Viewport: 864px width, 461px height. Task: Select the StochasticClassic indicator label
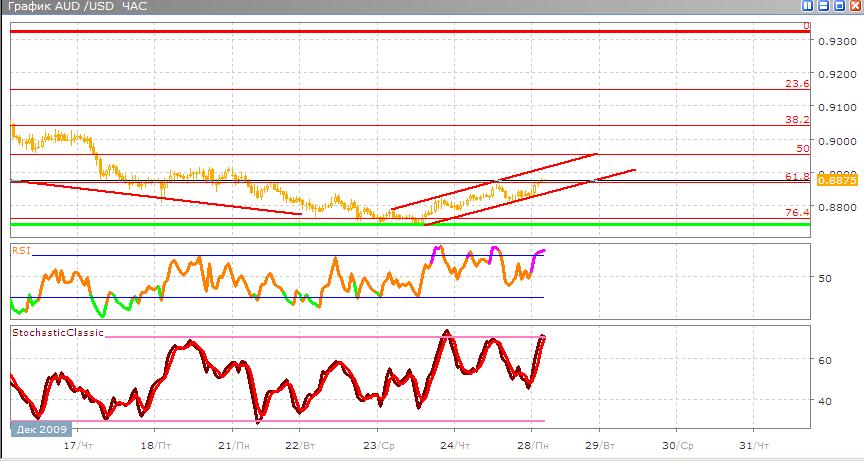pos(57,331)
